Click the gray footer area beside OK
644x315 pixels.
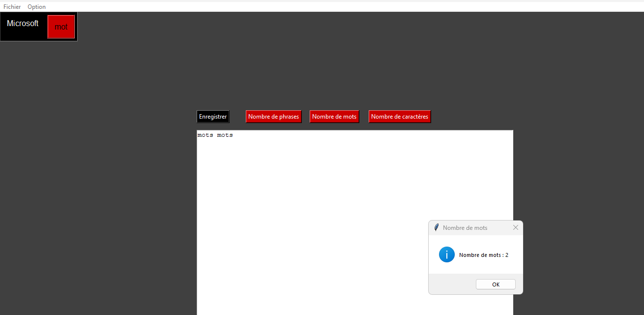pos(450,284)
